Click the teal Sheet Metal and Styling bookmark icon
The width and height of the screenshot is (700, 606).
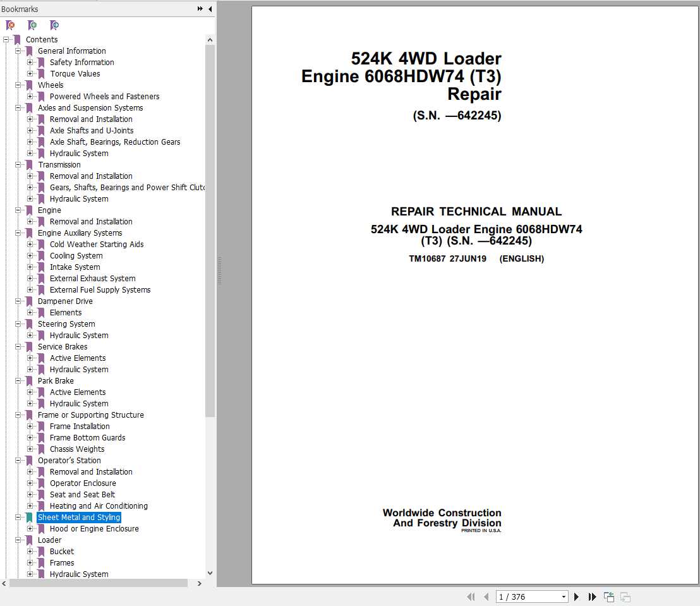(x=30, y=518)
